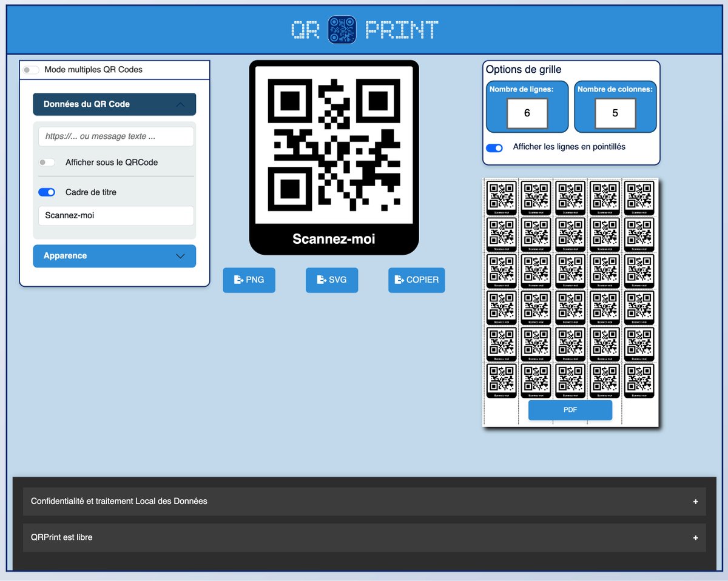Click the https:// message text field
The width and height of the screenshot is (728, 581).
pos(116,136)
